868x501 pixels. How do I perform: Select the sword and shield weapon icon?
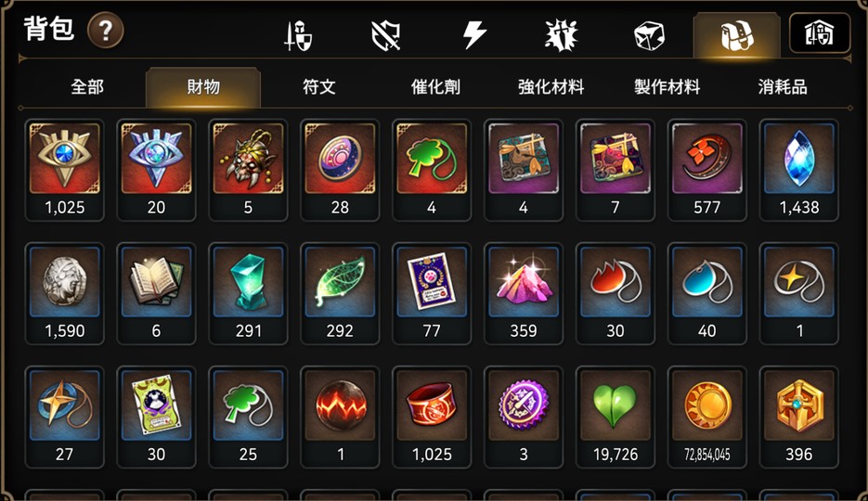point(298,35)
